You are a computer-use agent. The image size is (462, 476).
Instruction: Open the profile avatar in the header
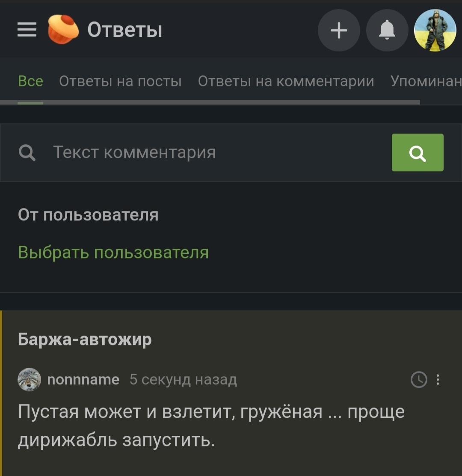435,30
